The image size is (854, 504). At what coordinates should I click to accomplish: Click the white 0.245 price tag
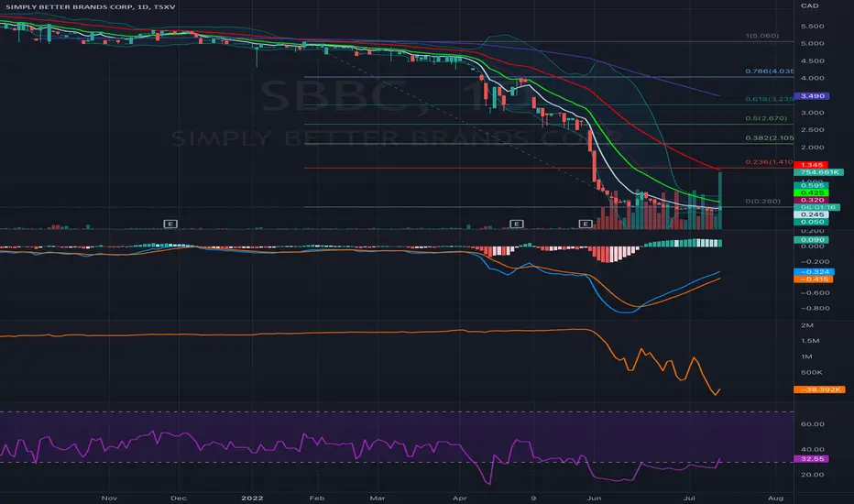pyautogui.click(x=812, y=214)
